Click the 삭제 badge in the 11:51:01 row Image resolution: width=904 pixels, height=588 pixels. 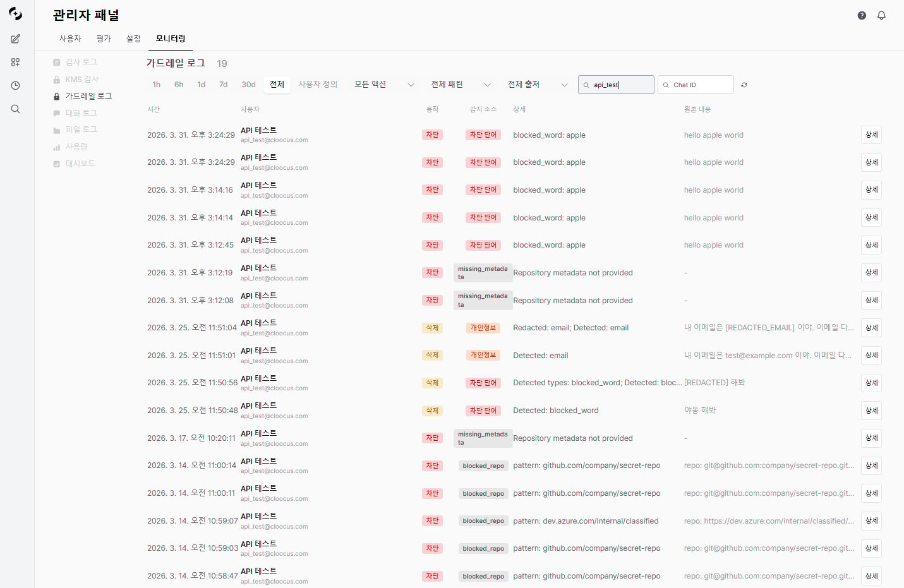pos(432,355)
